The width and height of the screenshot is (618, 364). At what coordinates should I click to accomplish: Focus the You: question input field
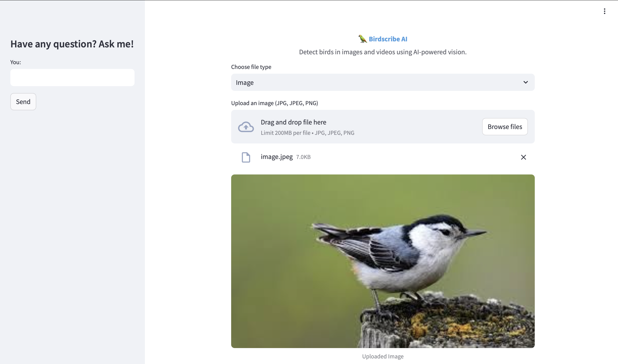click(72, 78)
